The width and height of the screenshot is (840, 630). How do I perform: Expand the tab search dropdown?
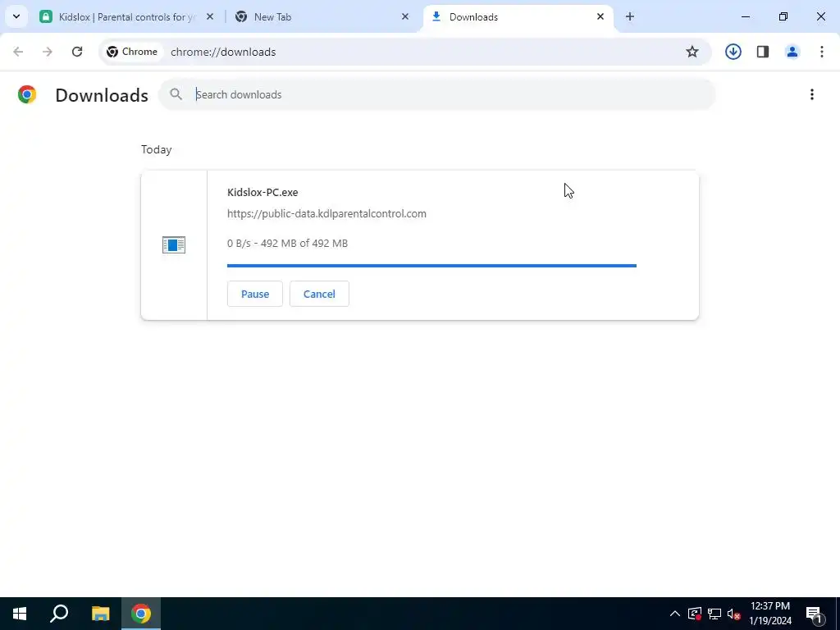click(16, 16)
